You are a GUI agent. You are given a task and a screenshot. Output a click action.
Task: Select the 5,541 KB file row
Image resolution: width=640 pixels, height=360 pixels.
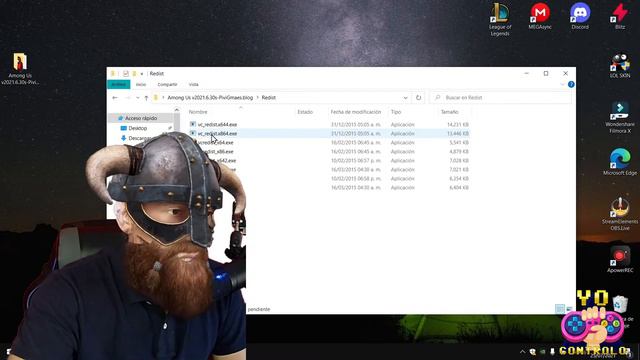[330, 142]
